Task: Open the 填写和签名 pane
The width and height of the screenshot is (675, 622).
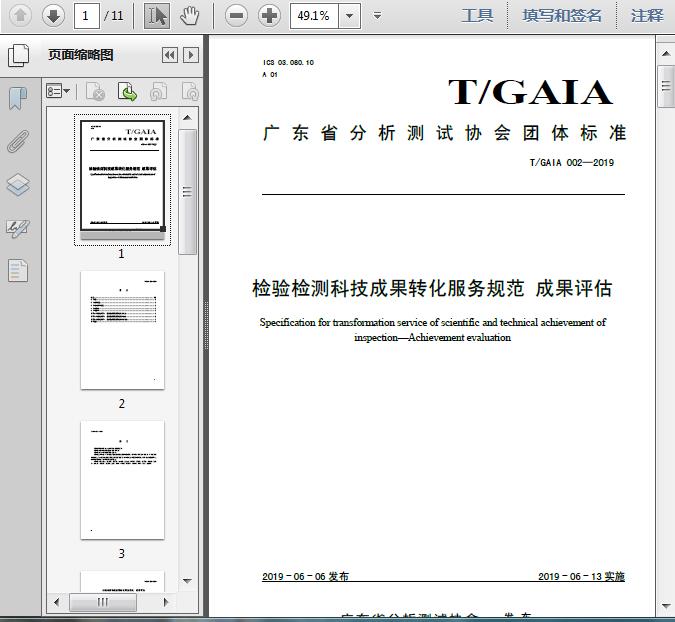Action: 562,15
